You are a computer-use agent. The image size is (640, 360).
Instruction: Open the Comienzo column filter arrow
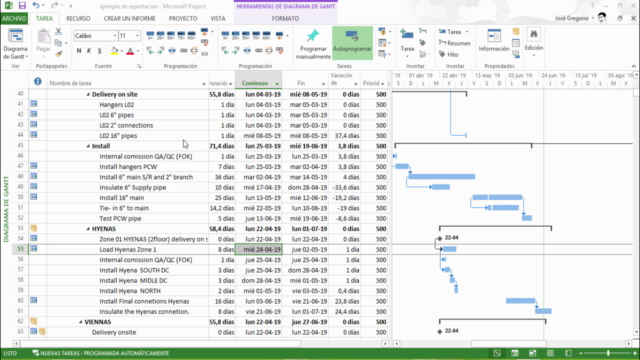[x=277, y=84]
